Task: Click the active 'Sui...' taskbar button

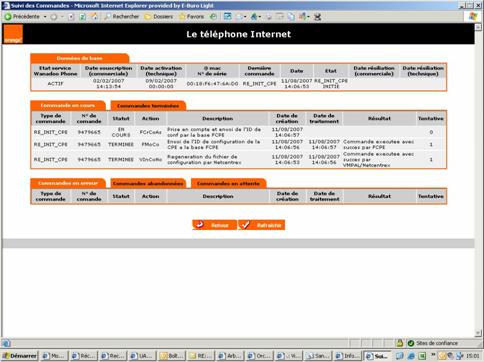Action: coord(377,356)
